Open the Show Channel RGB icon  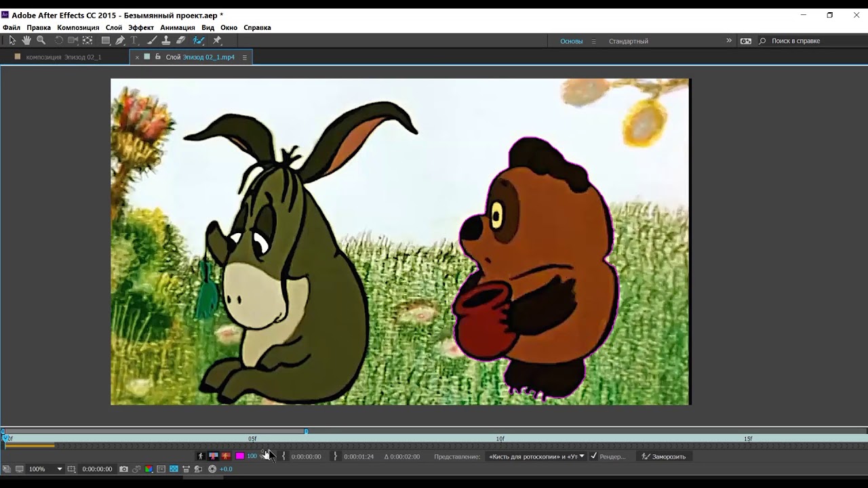click(149, 469)
